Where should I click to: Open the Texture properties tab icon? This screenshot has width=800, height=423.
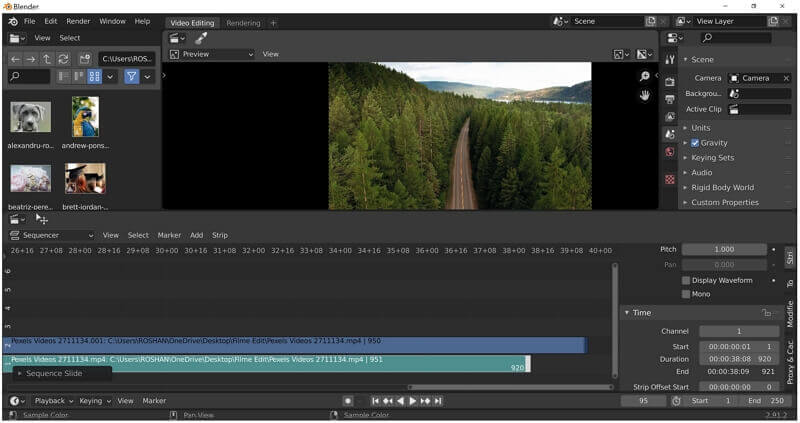(x=670, y=180)
